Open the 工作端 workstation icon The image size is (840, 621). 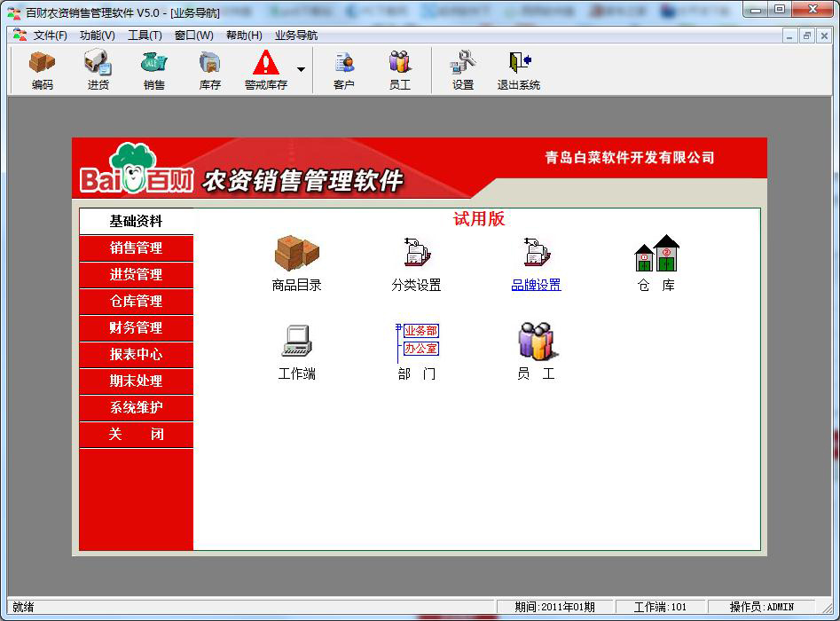(x=297, y=341)
